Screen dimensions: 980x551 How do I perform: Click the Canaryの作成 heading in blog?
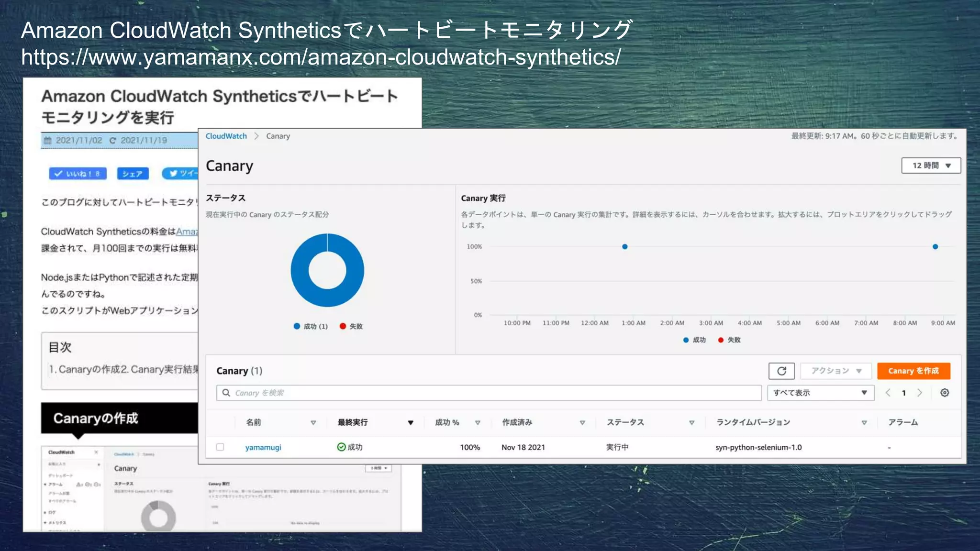[96, 418]
